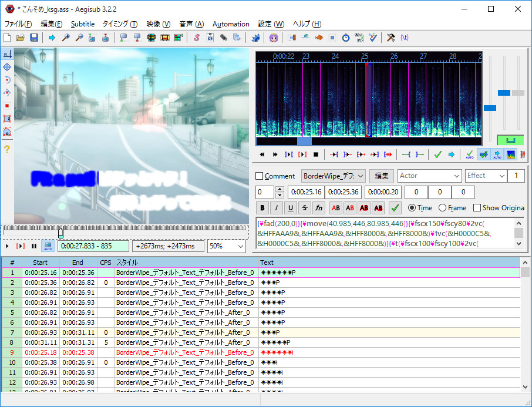Open subtitles with the folder icon
This screenshot has height=407, width=532.
click(21, 38)
